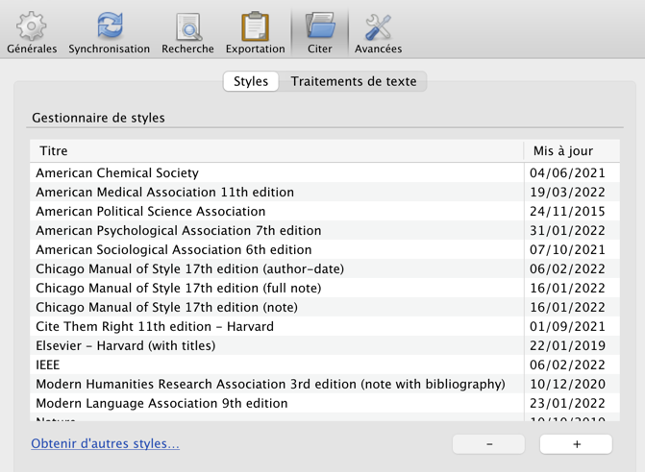This screenshot has height=472, width=646.
Task: Open the Synchronisation preferences pane
Action: coord(109,31)
